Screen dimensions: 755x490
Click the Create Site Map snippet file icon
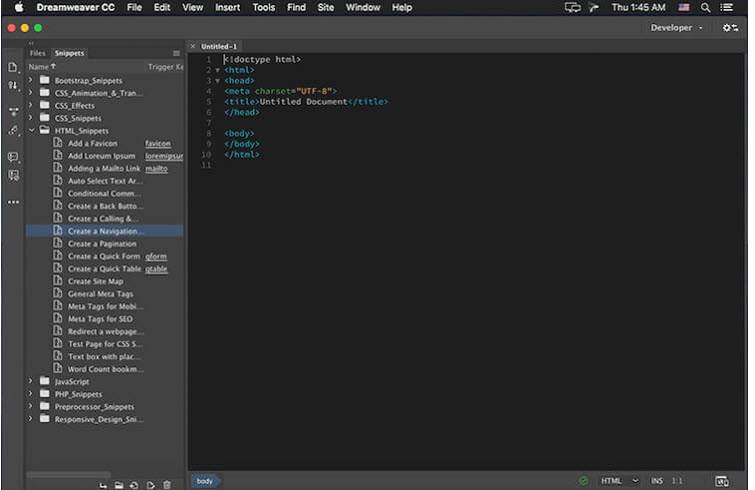point(58,281)
